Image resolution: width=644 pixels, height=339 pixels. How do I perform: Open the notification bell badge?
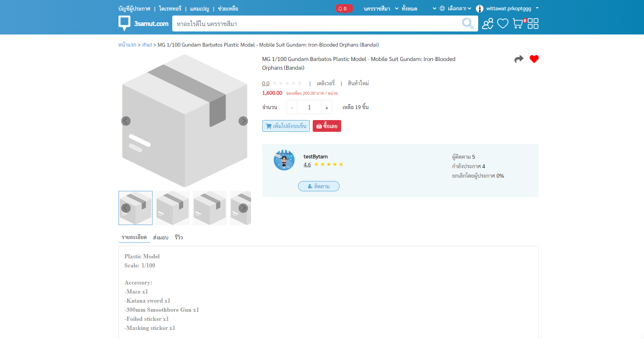[344, 8]
